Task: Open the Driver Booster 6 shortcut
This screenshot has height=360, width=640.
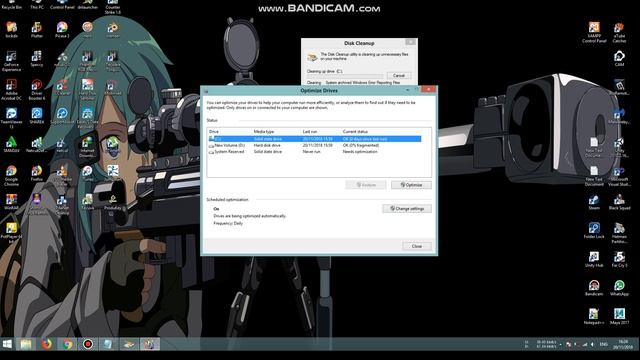Action: (x=37, y=89)
